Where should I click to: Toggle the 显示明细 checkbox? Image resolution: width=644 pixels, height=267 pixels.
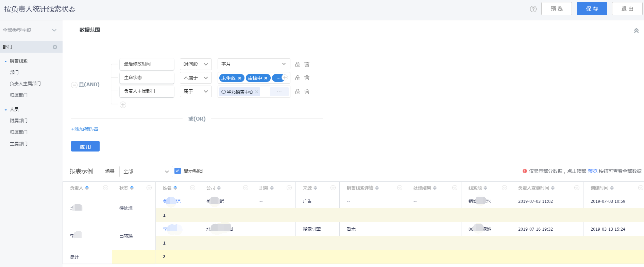[x=177, y=171]
